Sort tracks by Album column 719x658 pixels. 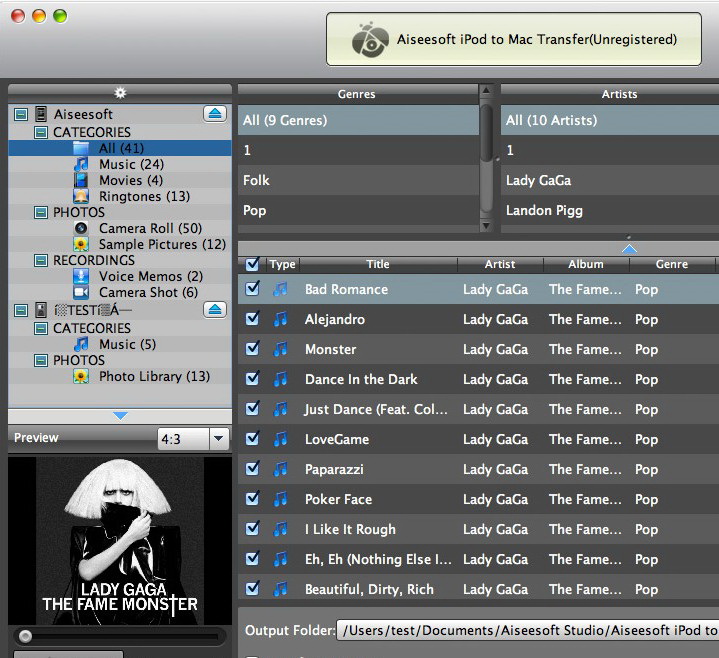(x=586, y=264)
